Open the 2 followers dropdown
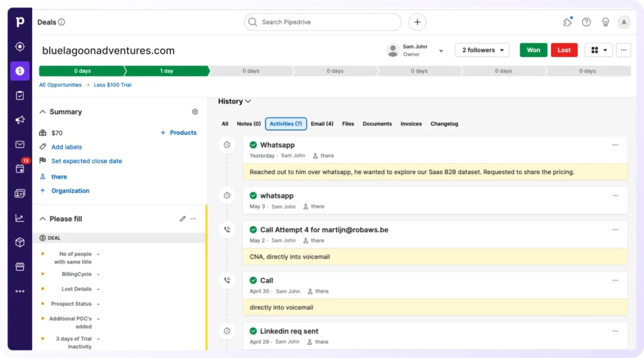644x358 pixels. (482, 50)
